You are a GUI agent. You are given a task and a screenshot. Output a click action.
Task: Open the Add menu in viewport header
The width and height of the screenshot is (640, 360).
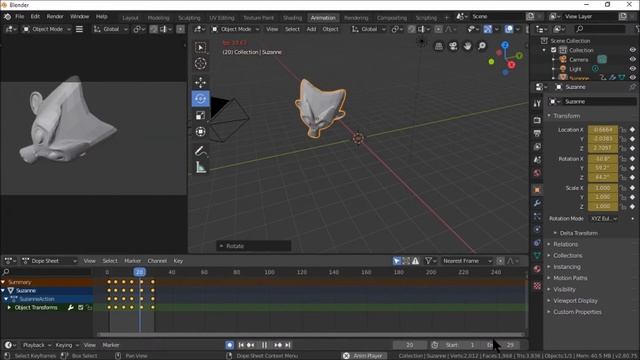(311, 29)
